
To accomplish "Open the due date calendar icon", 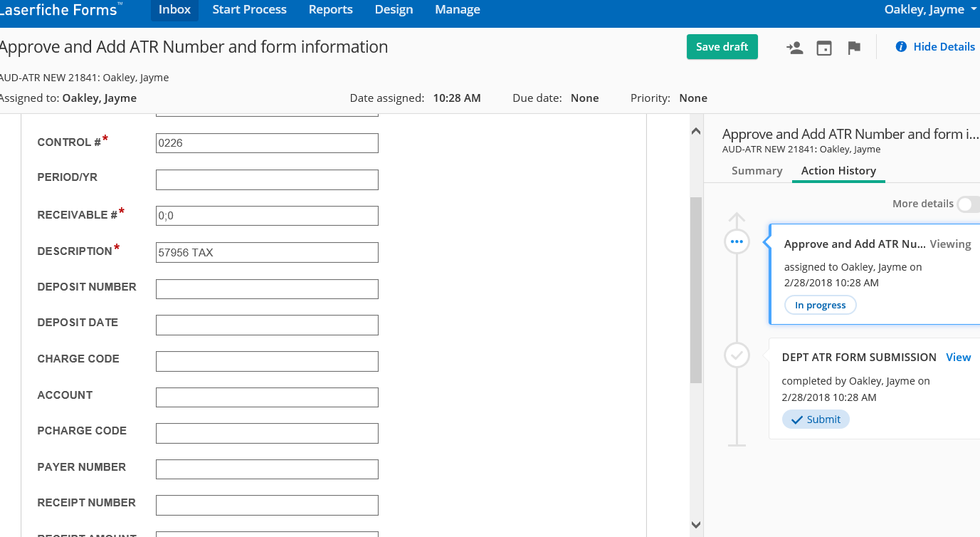I will tap(824, 48).
